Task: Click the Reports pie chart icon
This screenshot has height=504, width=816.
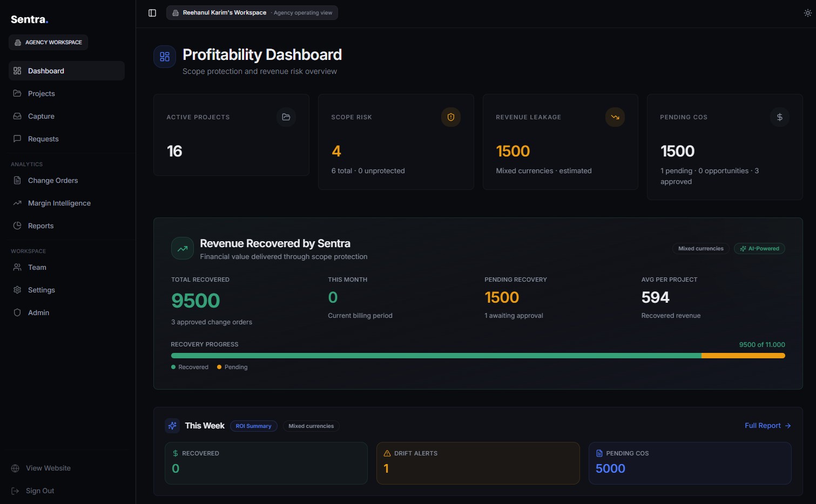Action: (17, 226)
